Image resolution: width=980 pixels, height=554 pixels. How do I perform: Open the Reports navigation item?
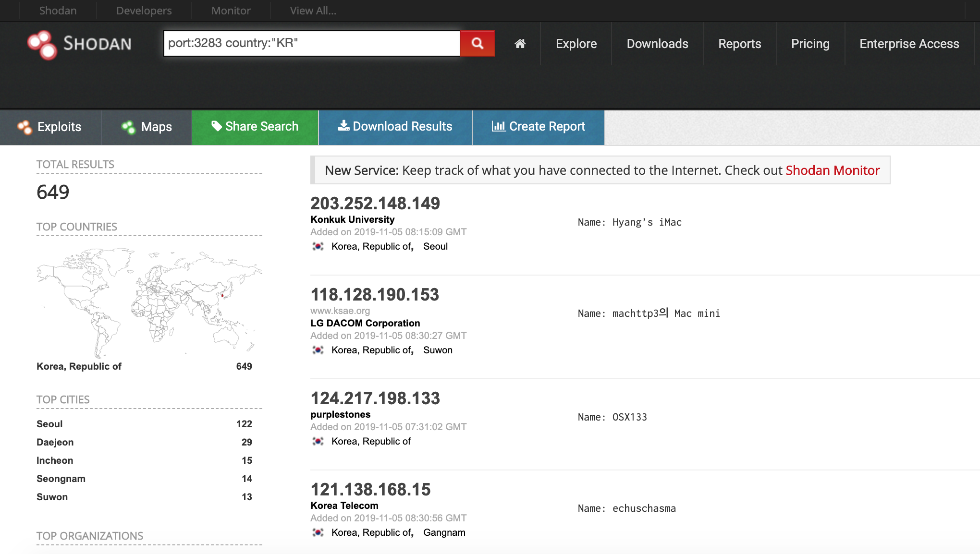click(740, 44)
